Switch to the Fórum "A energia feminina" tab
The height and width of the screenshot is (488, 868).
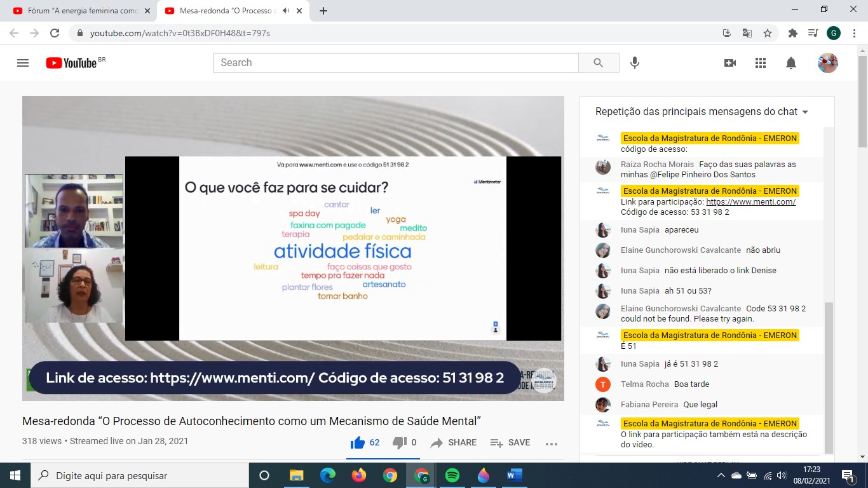(x=79, y=11)
